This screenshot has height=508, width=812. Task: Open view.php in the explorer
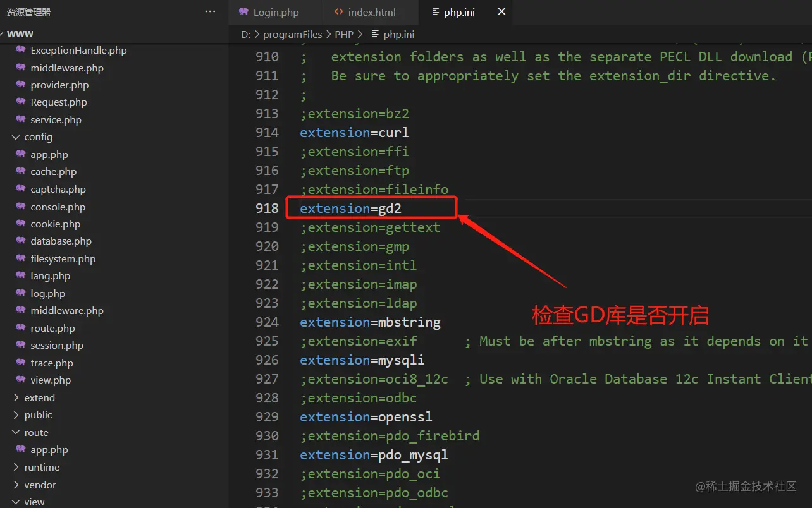pyautogui.click(x=51, y=380)
